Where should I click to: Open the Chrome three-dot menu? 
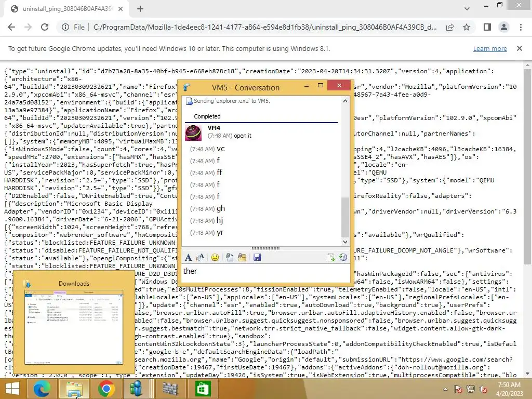click(521, 27)
